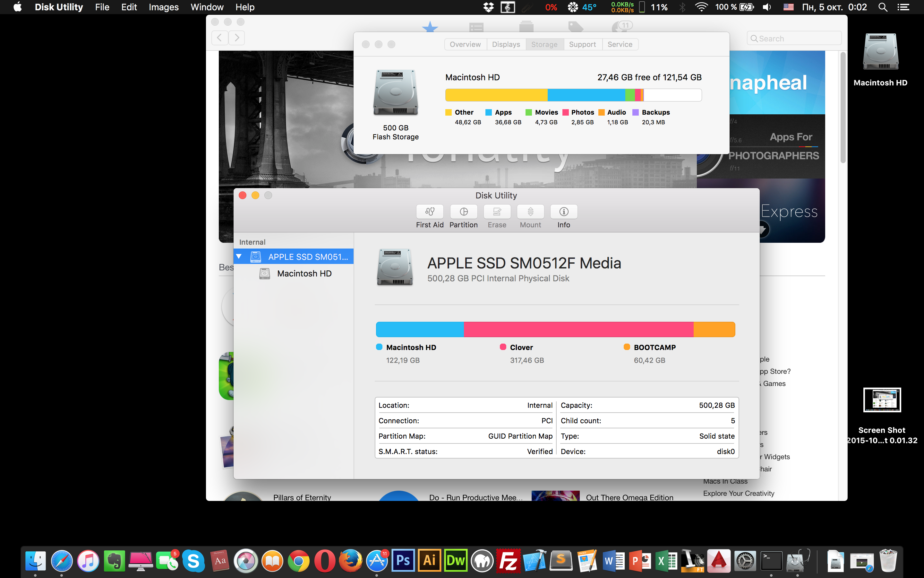Click the blue Macintosh HD partition segment
This screenshot has height=578, width=924.
[x=420, y=329]
